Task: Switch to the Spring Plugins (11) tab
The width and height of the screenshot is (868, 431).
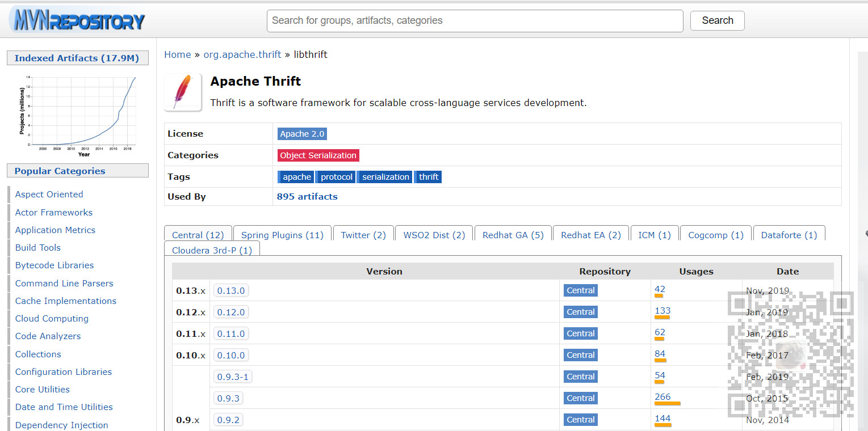Action: [282, 235]
